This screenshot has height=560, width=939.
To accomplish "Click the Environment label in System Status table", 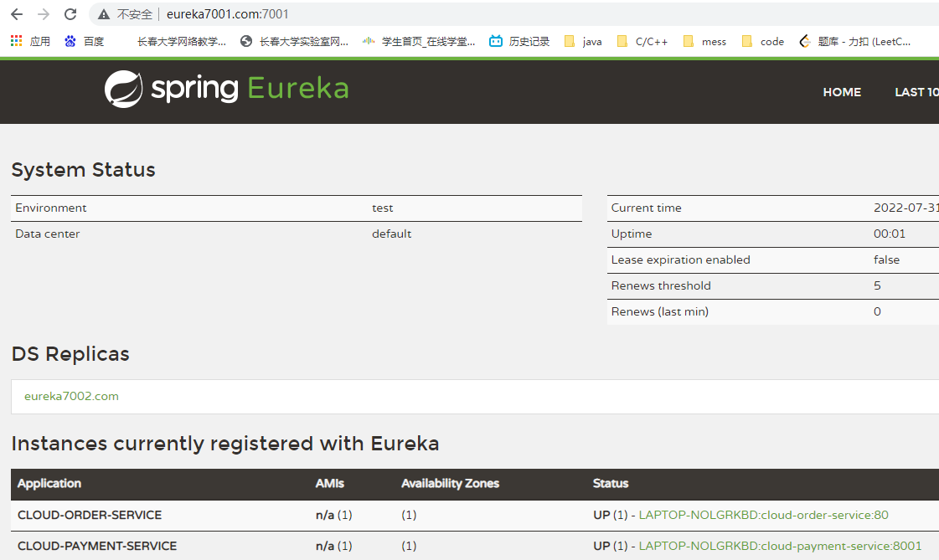I will coord(51,208).
